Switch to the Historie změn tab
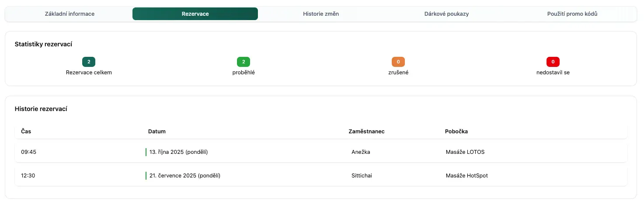 [x=321, y=14]
